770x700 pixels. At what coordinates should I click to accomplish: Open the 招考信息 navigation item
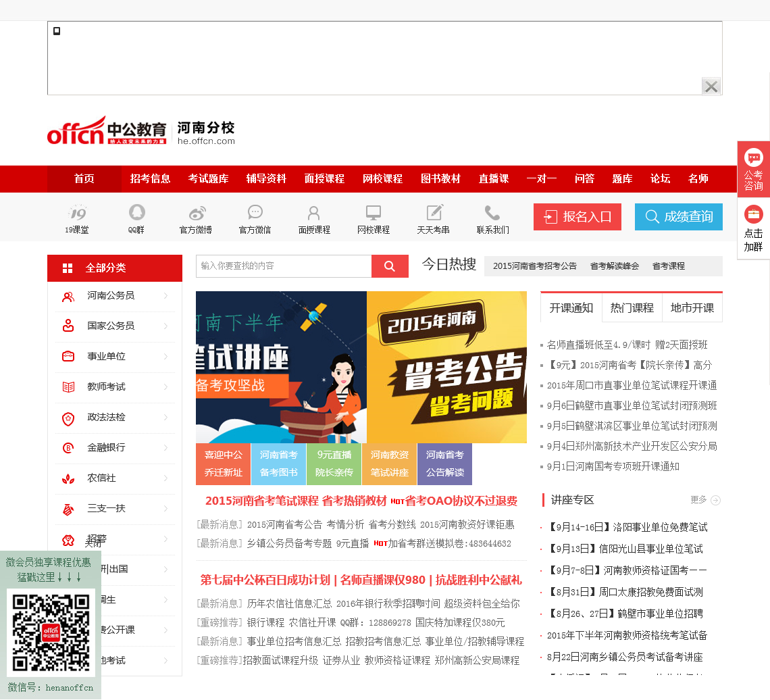pyautogui.click(x=150, y=179)
